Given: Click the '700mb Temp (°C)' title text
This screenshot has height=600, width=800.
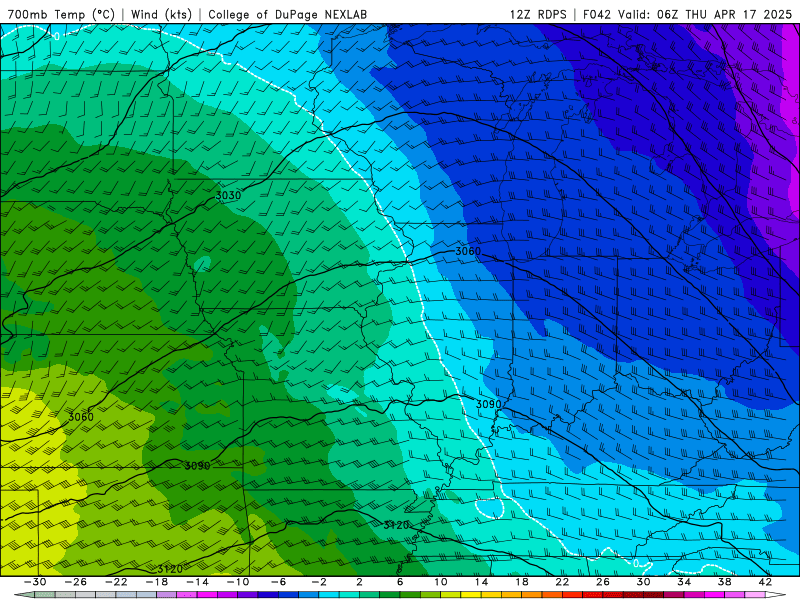Looking at the screenshot, I should click(x=61, y=14).
